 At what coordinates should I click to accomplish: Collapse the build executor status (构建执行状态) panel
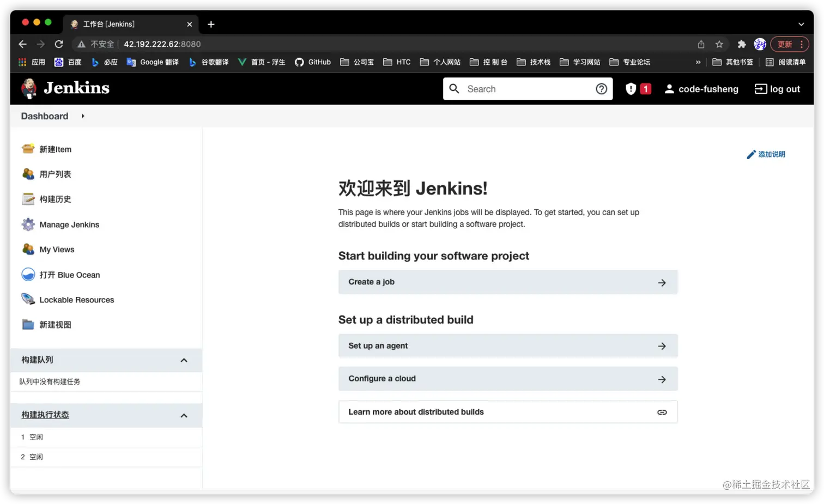pos(184,416)
